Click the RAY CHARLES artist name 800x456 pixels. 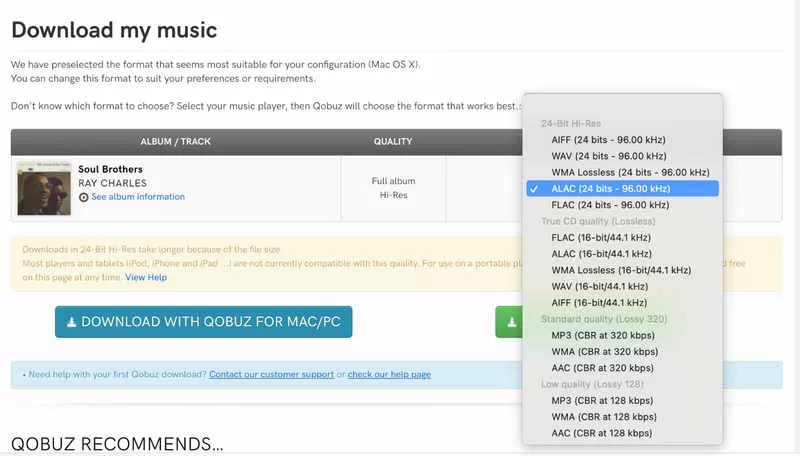(112, 183)
